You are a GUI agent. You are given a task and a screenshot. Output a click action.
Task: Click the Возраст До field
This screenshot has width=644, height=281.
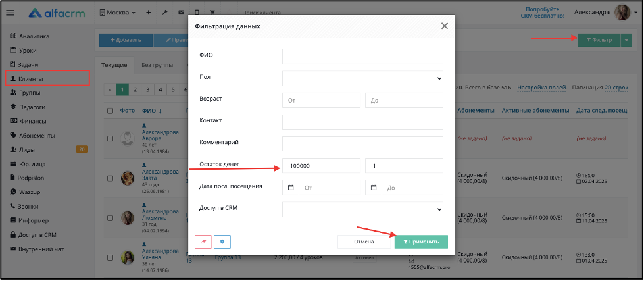pyautogui.click(x=404, y=100)
